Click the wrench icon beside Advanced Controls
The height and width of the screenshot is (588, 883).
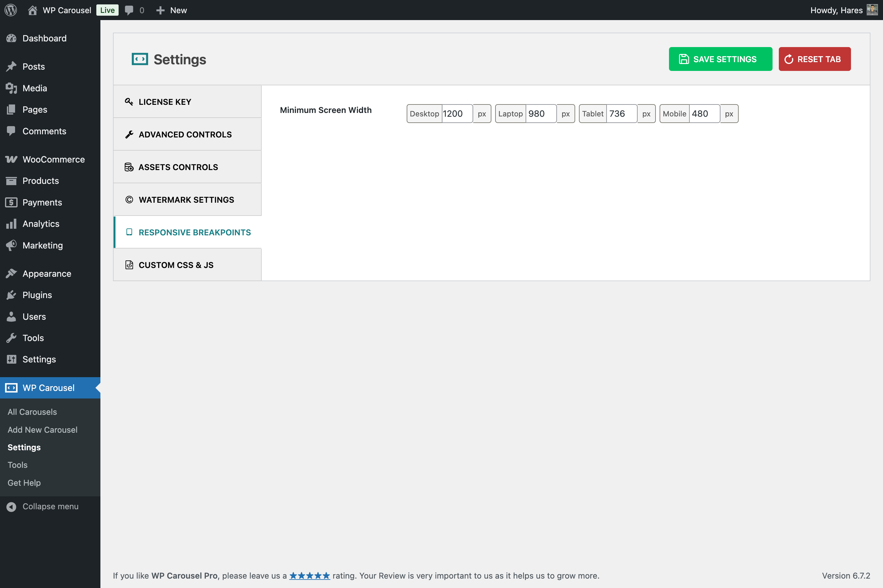129,134
